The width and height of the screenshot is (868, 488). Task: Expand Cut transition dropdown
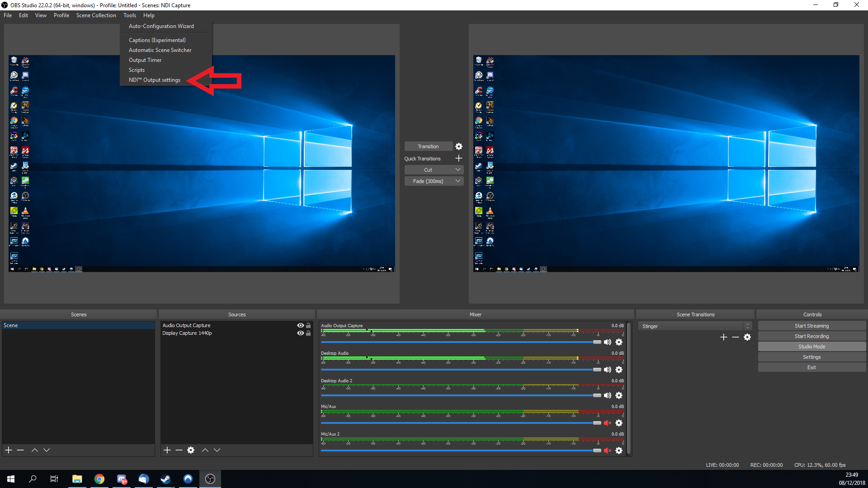458,169
